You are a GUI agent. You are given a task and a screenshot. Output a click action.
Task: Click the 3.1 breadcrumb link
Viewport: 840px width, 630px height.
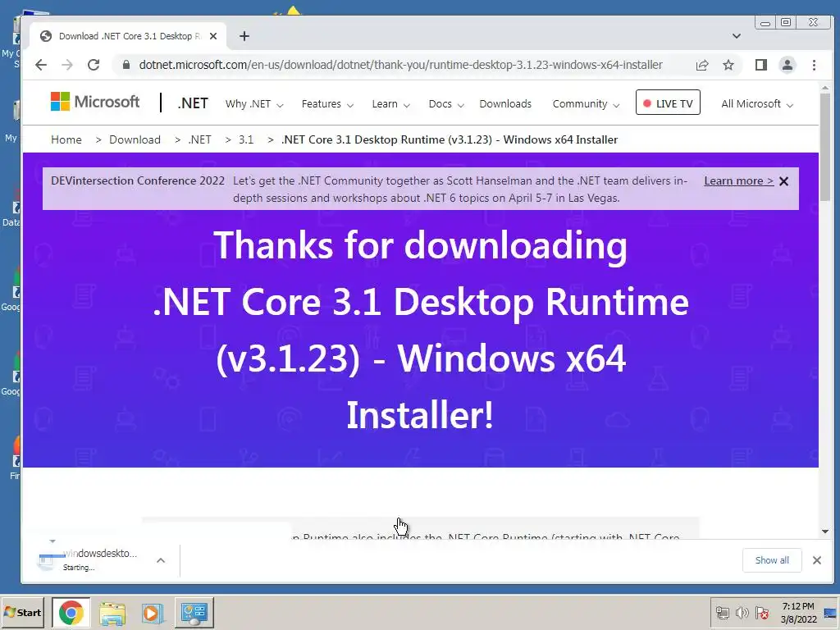coord(246,139)
